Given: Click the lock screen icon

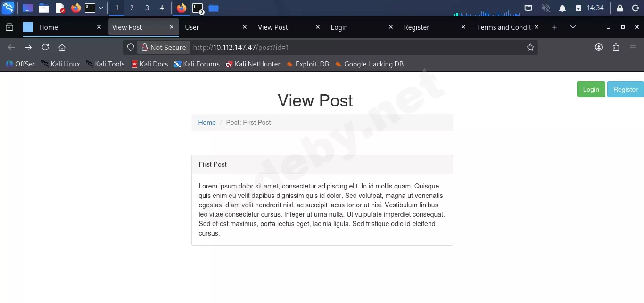Looking at the screenshot, I should point(620,8).
